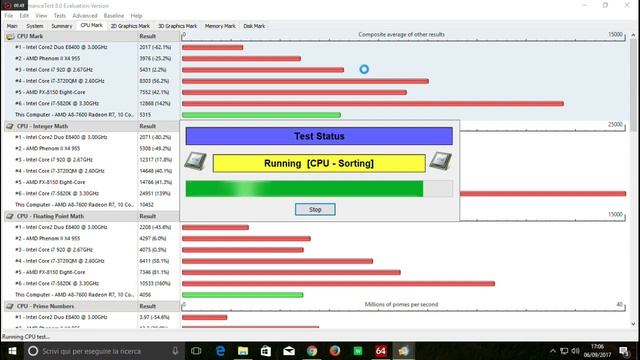Switch to the Disk Mark tab
The height and width of the screenshot is (360, 640).
click(254, 26)
